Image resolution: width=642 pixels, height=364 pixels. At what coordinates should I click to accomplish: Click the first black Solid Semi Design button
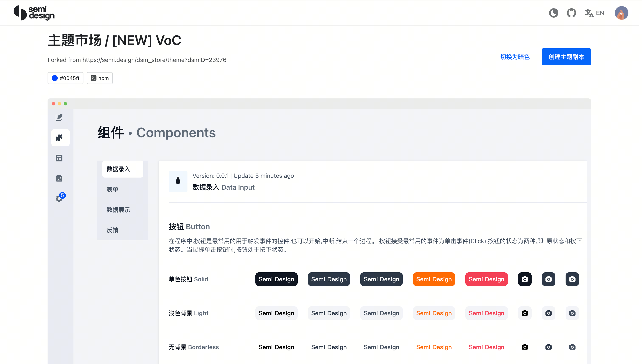276,279
